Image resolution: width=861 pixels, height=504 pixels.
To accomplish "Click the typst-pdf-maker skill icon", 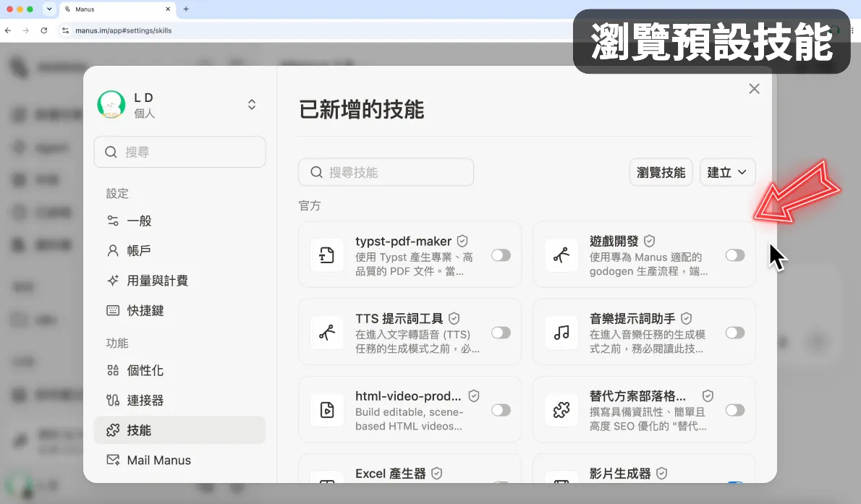I will (327, 255).
